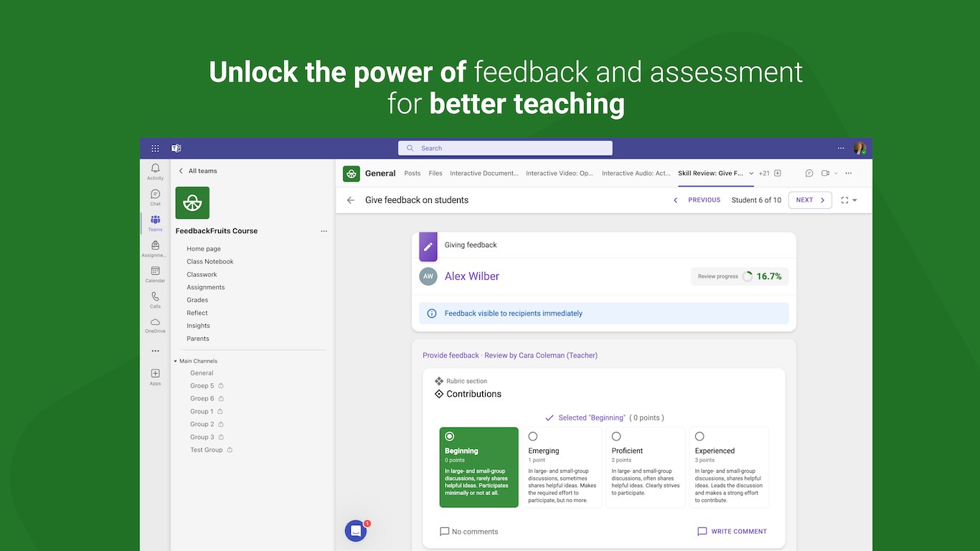
Task: Open channel more options ellipsis
Action: (x=849, y=173)
